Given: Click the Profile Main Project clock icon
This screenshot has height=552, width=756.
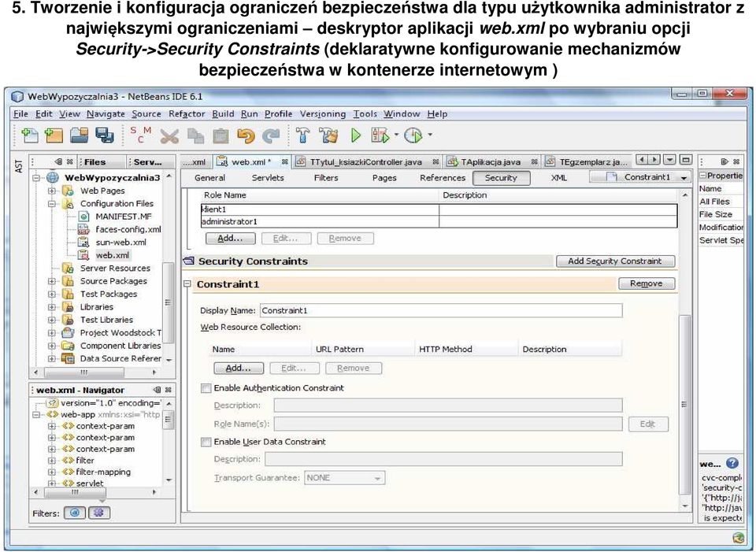Looking at the screenshot, I should coord(413,135).
